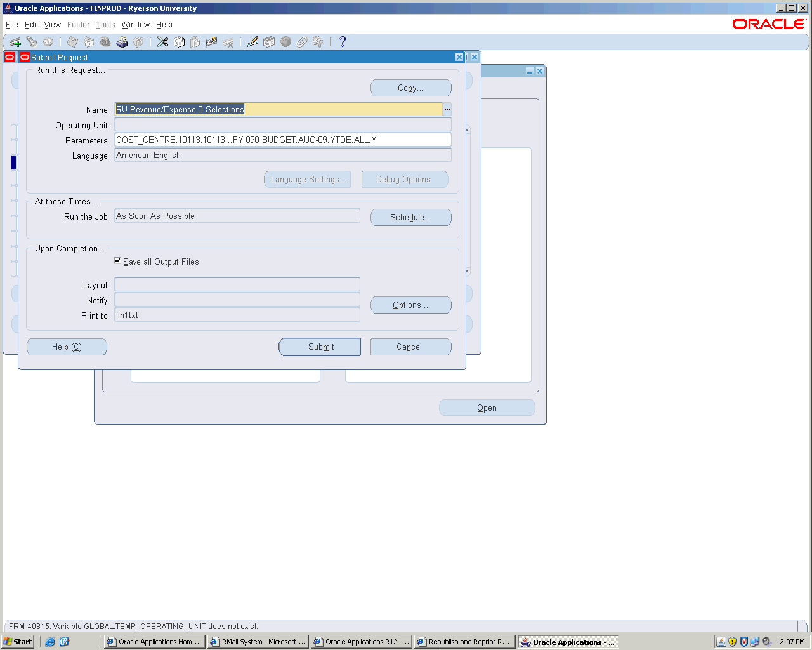The image size is (812, 650).
Task: Open list of values beside Name field
Action: coord(447,109)
